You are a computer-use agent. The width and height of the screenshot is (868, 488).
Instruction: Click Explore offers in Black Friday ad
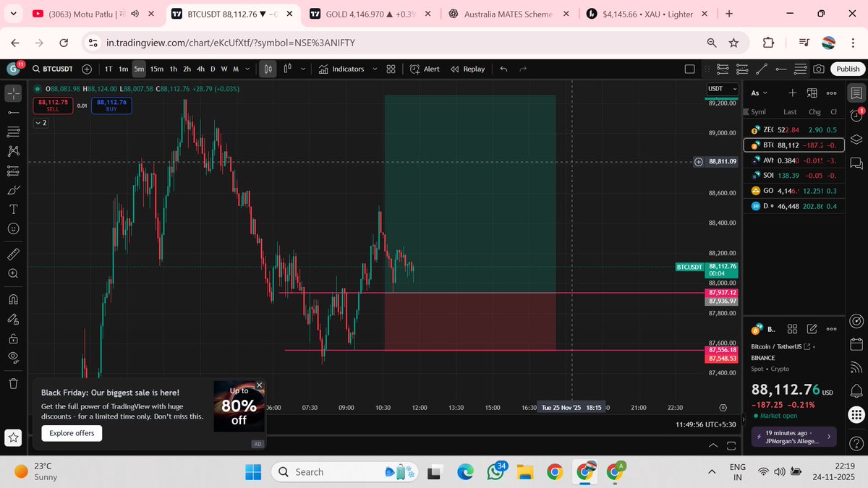pyautogui.click(x=72, y=433)
